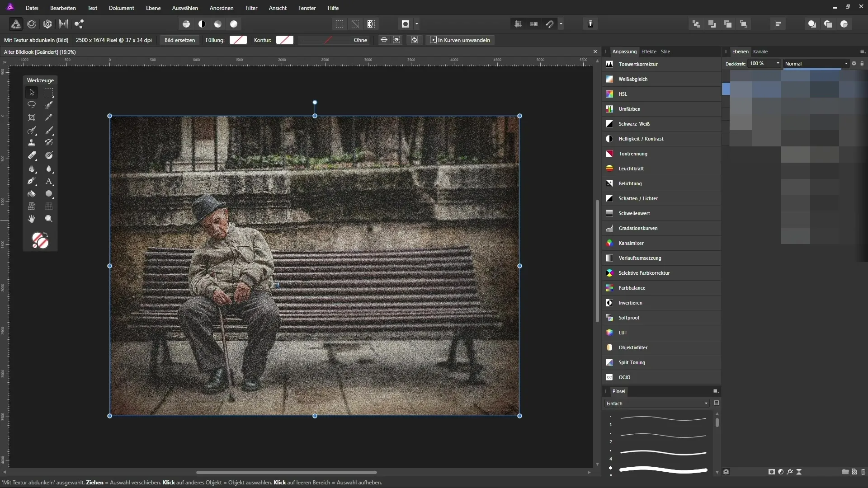Viewport: 868px width, 488px height.
Task: Select the thickest brush stroke preset
Action: point(663,470)
